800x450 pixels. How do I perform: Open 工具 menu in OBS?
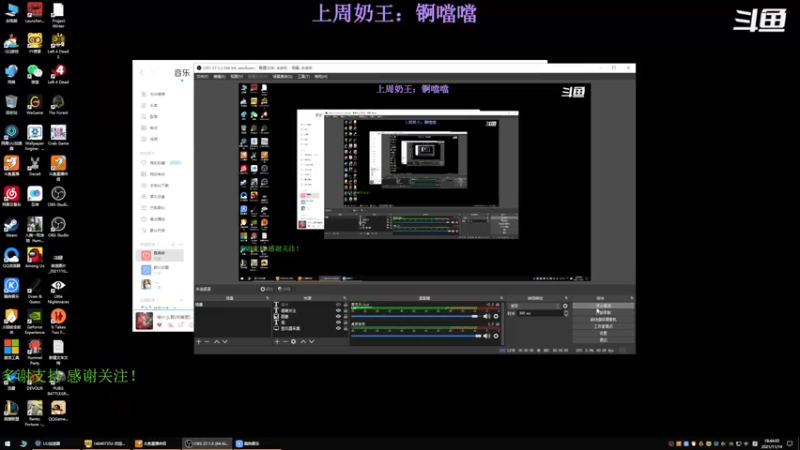[304, 77]
